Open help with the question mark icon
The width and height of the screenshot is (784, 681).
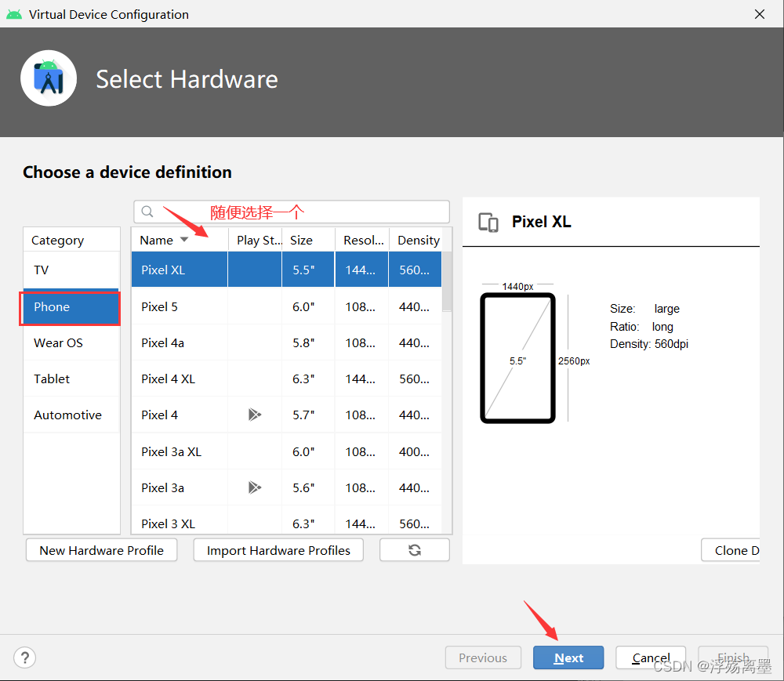pos(25,657)
